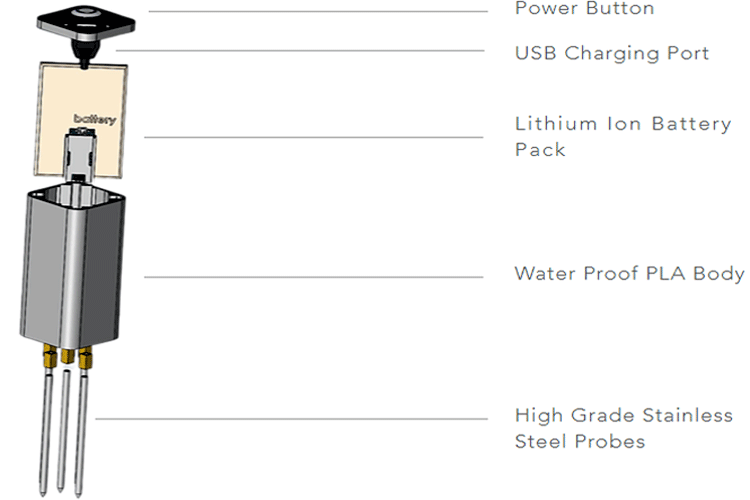This screenshot has height=500, width=750.
Task: Click the word "battery" on the pack
Action: pos(96,119)
